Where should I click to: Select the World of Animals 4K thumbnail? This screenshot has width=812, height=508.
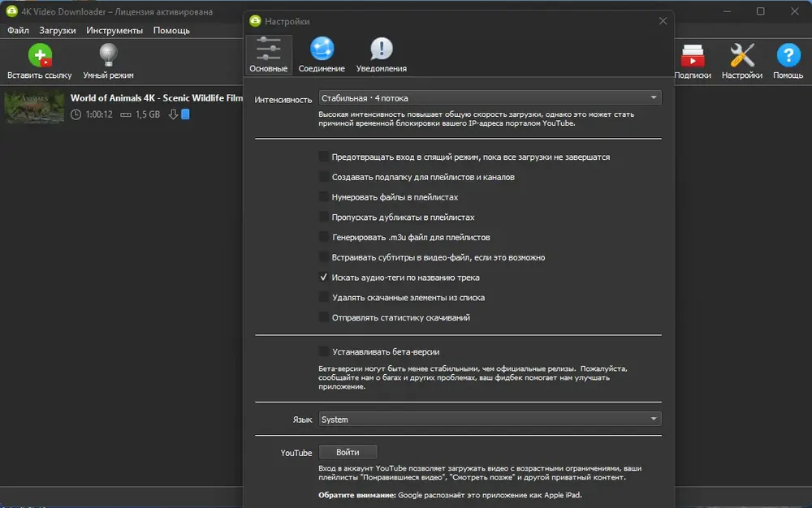(34, 106)
